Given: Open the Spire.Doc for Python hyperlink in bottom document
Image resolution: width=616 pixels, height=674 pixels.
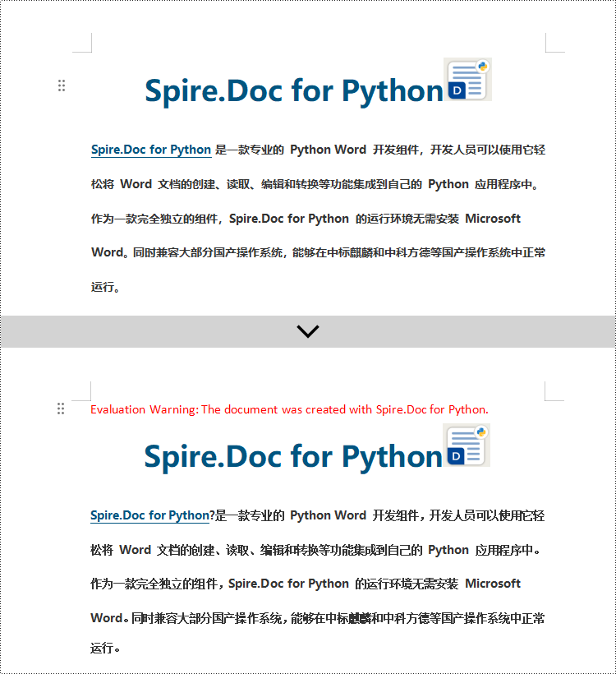Looking at the screenshot, I should [150, 515].
